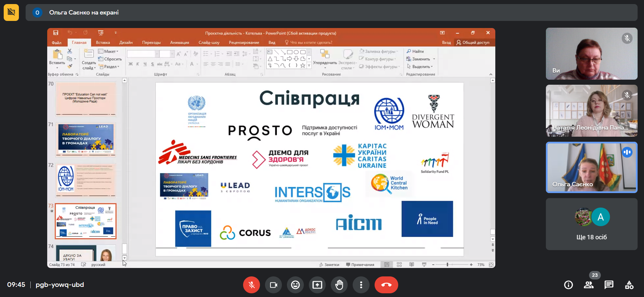Switch to the Вставка ribbon tab
This screenshot has width=644, height=297.
coord(103,43)
